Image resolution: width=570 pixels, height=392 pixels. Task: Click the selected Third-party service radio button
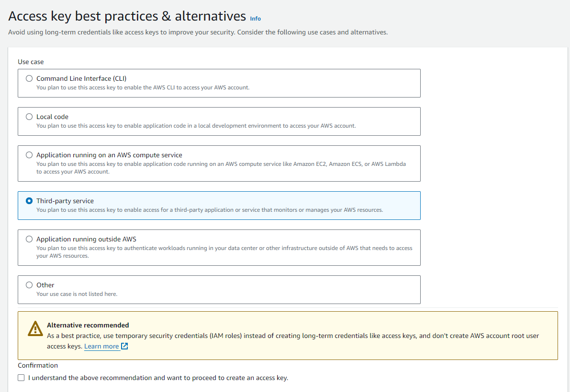(29, 201)
